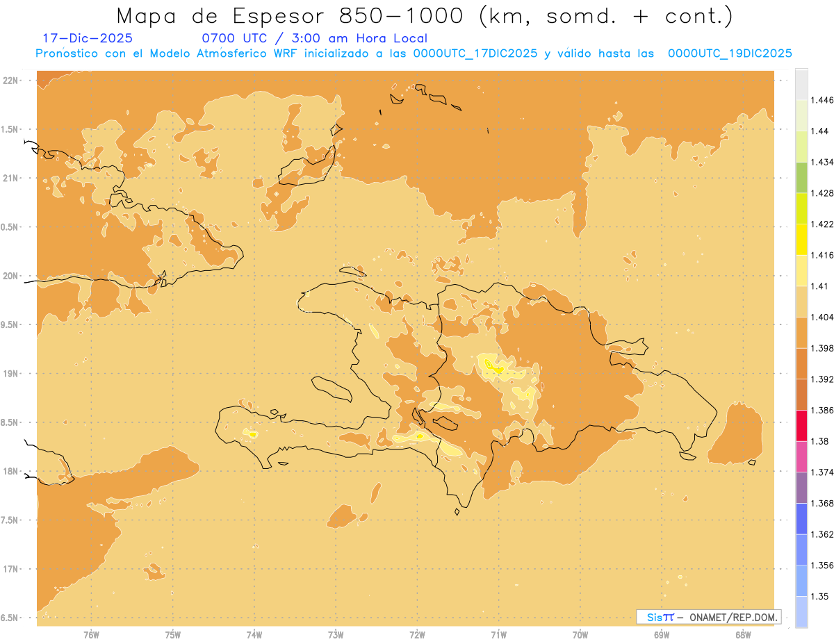Select the legend swatch between 1.392 and 1.398
Screen dimensions: 834x644
801,363
